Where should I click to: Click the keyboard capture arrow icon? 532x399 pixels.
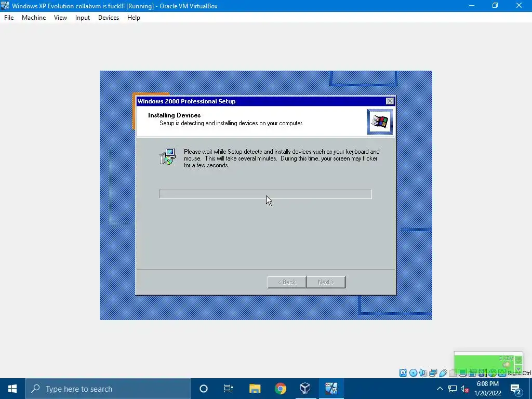coord(502,373)
